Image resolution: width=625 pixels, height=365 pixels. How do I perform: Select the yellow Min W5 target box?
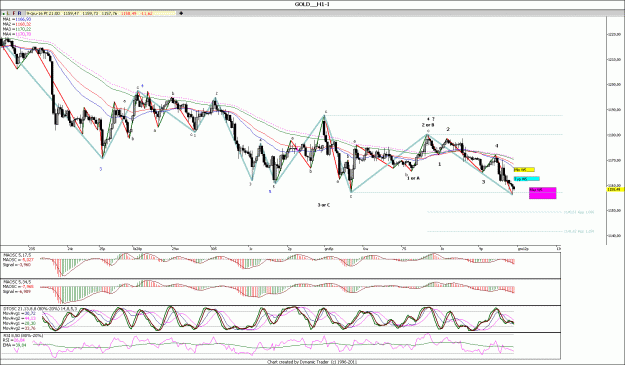524,170
